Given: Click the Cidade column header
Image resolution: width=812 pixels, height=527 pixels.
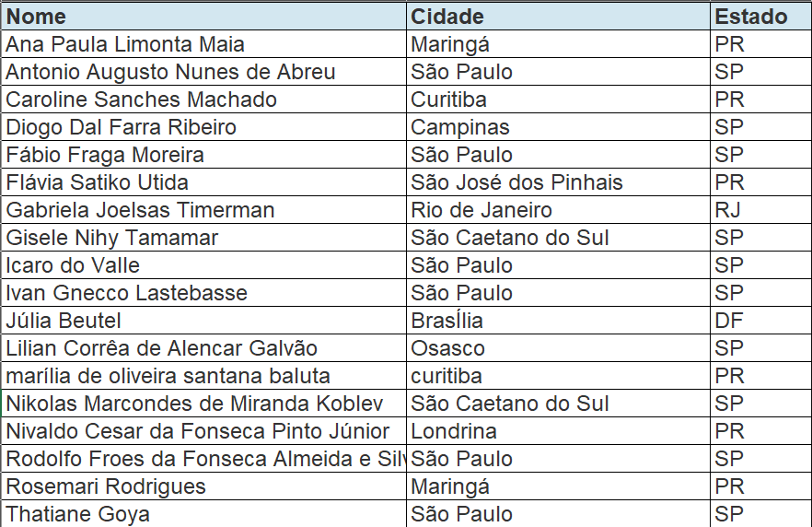Looking at the screenshot, I should coord(447,17).
